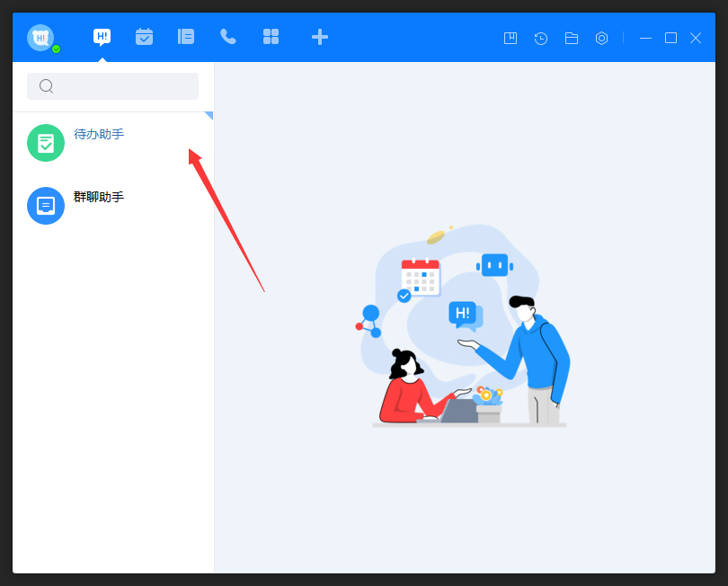Open the Calendar schedule icon
This screenshot has height=586, width=728.
coord(144,37)
